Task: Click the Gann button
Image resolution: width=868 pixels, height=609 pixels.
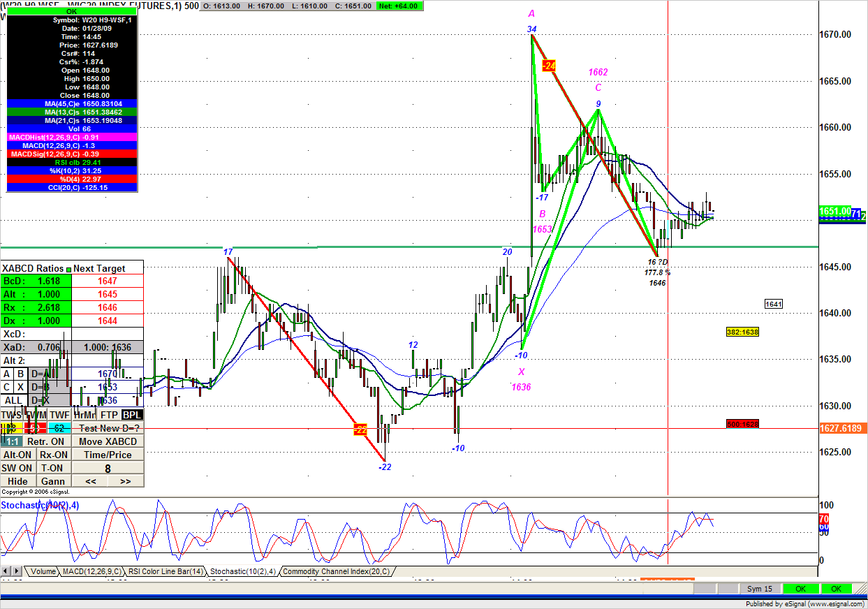Action: coord(53,481)
